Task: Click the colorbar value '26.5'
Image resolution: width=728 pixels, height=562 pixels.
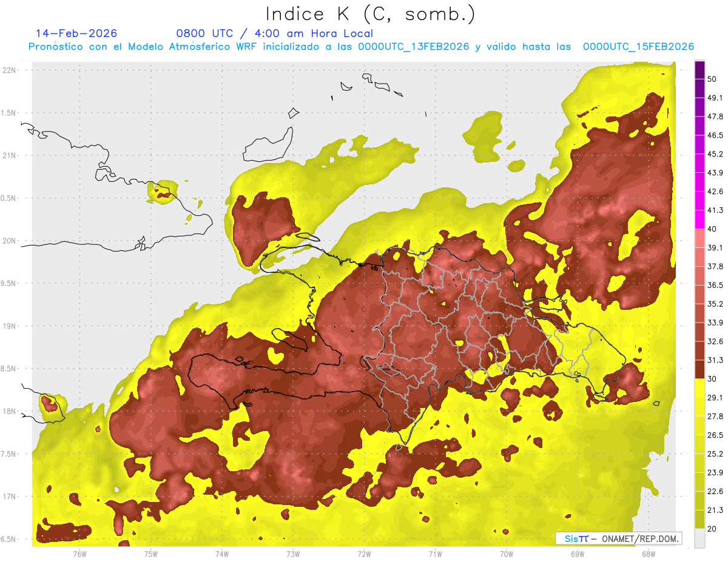Action: [x=715, y=435]
